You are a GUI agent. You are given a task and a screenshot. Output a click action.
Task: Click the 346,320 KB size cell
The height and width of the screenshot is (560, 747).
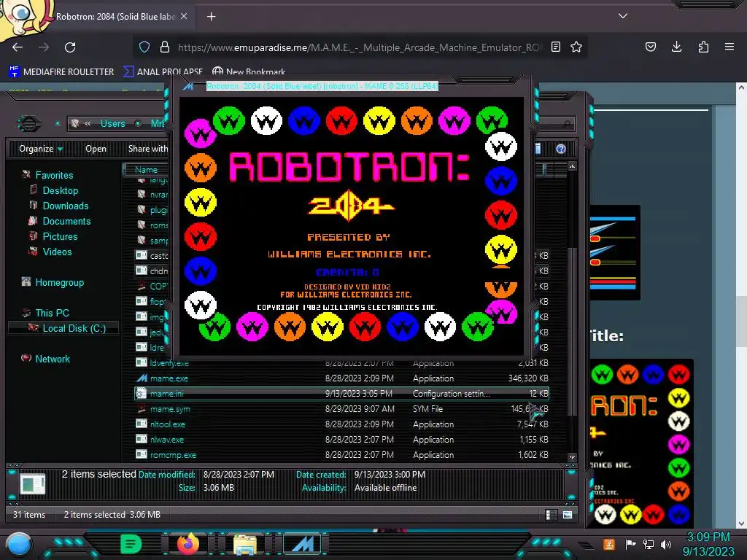pos(528,378)
